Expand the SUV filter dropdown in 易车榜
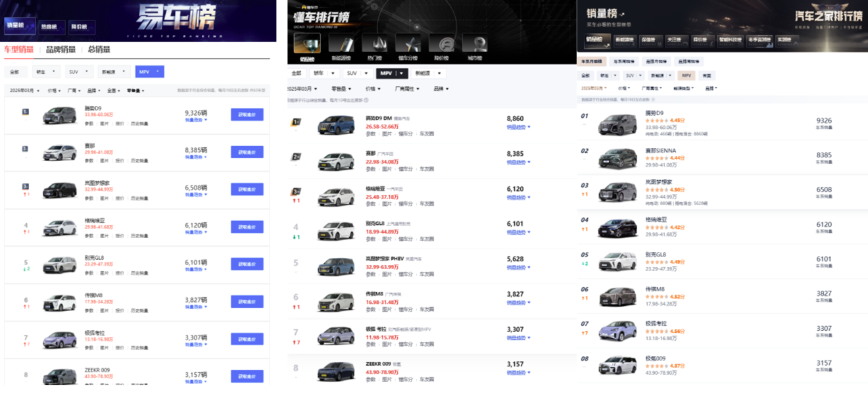Image resolution: width=868 pixels, height=394 pixels. point(78,72)
